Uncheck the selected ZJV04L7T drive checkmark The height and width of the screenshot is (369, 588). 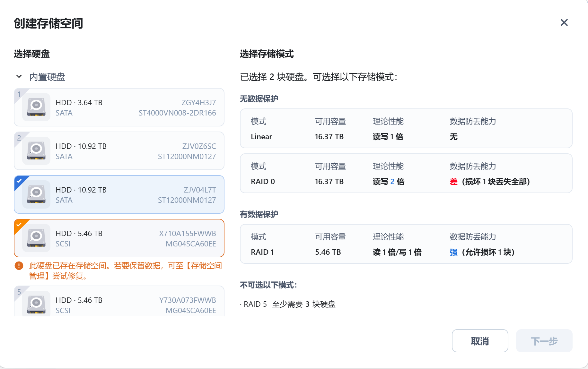[x=19, y=181]
